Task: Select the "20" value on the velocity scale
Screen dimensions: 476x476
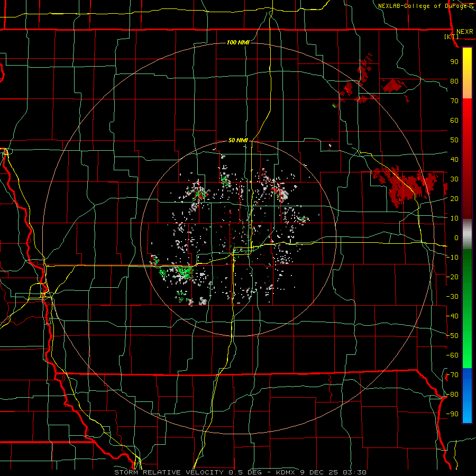Action: coord(454,199)
